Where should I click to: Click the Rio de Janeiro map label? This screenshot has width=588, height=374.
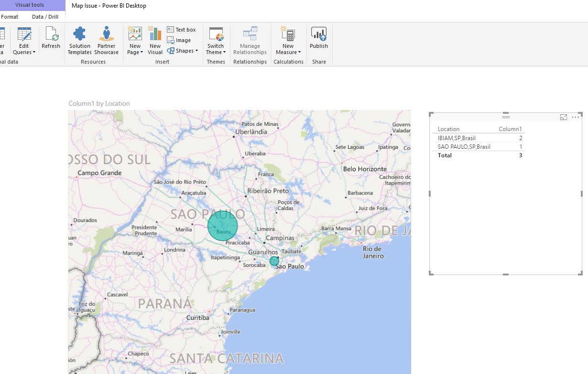click(x=373, y=253)
